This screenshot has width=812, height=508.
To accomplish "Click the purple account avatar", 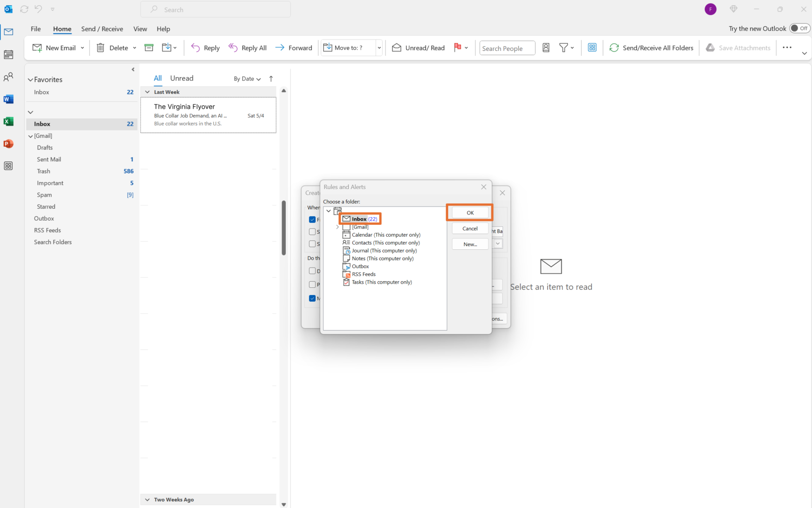I will point(710,9).
